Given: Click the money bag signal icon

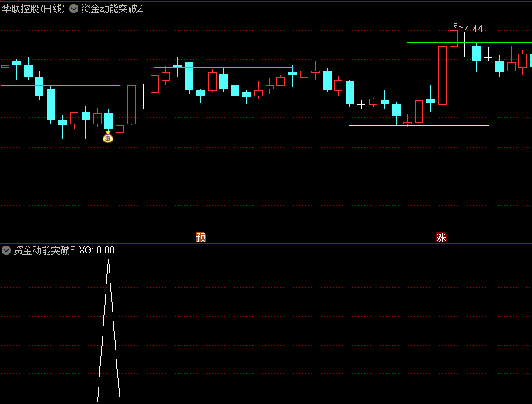Looking at the screenshot, I should 108,138.
